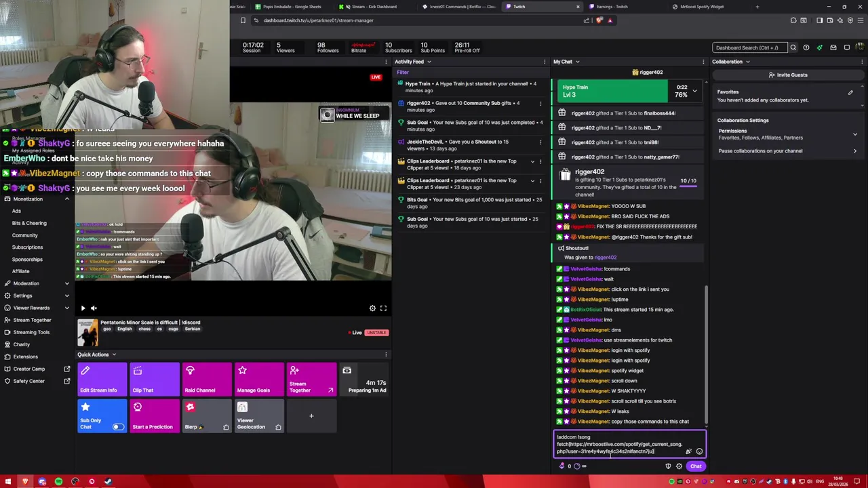This screenshot has width=868, height=488.
Task: Add a new quick action with plus tile
Action: 311,416
